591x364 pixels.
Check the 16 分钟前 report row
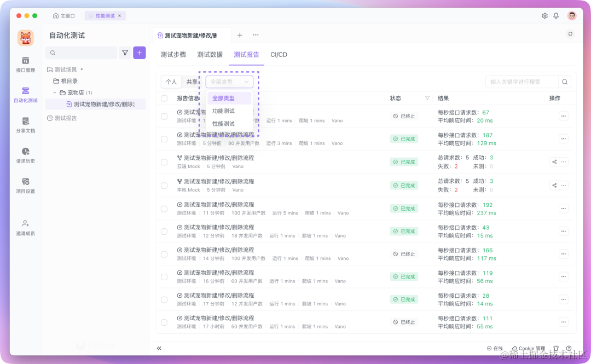pos(164,276)
